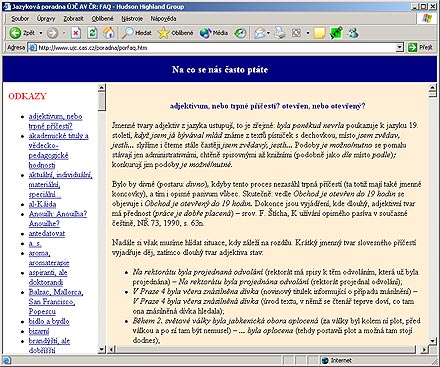Click the address URL input field
The width and height of the screenshot is (440, 367).
(217, 48)
